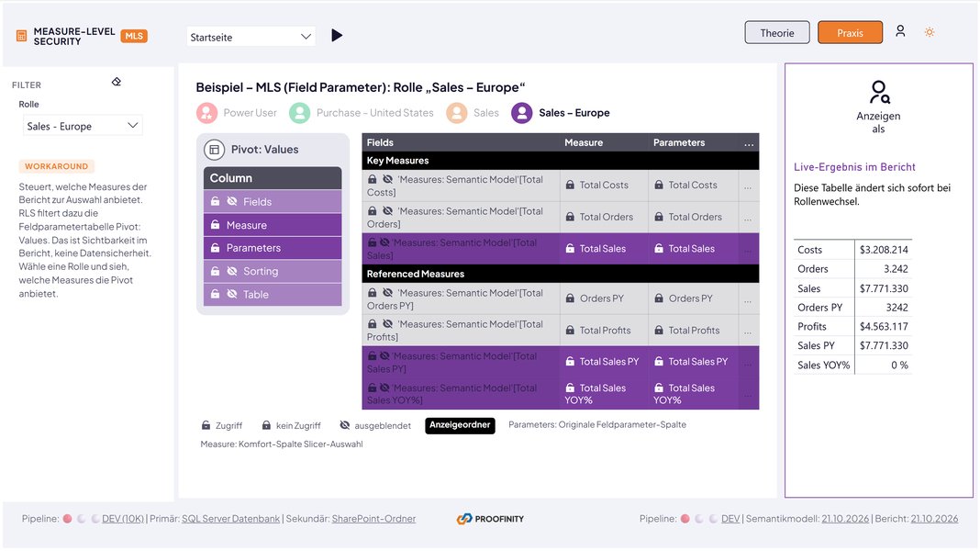The width and height of the screenshot is (980, 551).
Task: Switch to the Theorie view
Action: point(777,32)
